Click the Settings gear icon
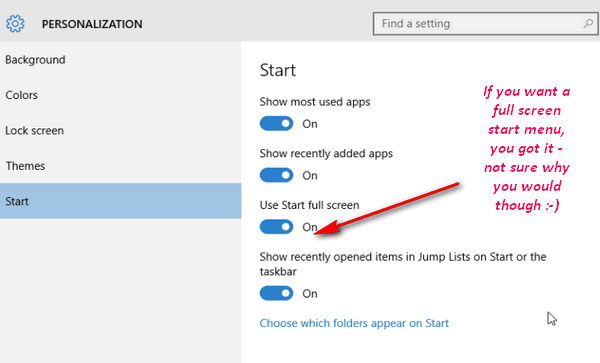The height and width of the screenshot is (363, 600). pos(15,24)
